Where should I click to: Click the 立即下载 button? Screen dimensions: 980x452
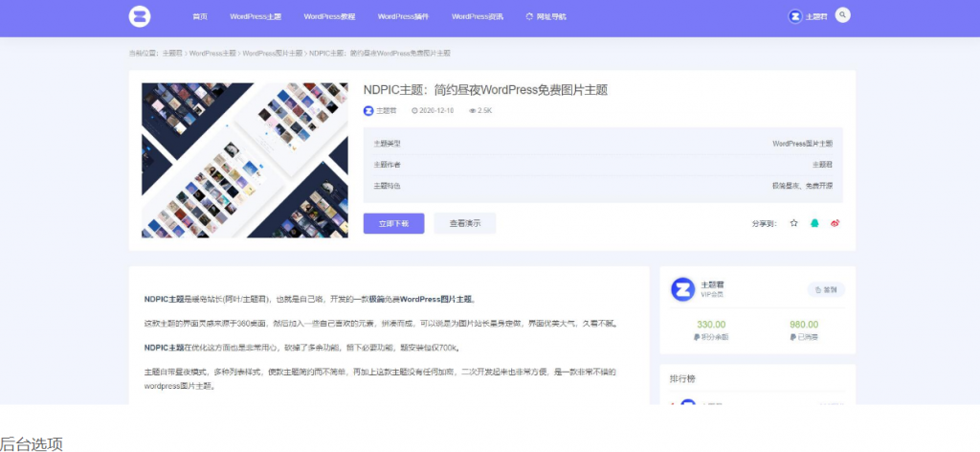pyautogui.click(x=393, y=223)
